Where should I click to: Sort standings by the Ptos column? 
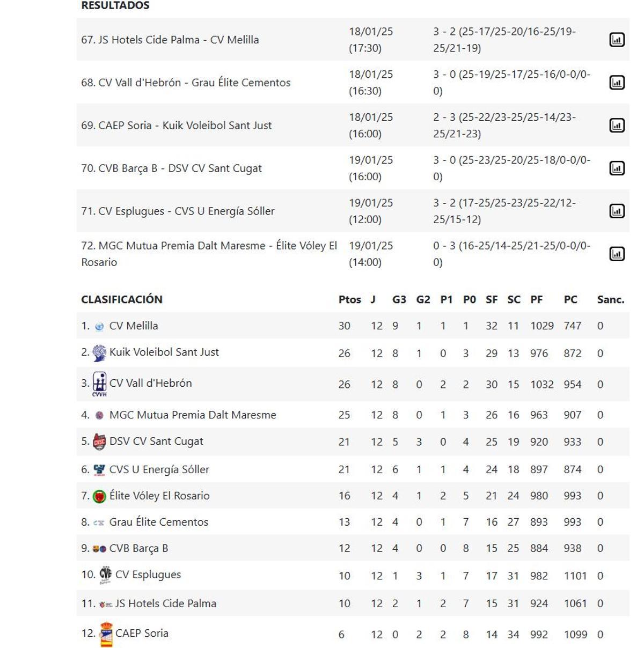pyautogui.click(x=350, y=300)
